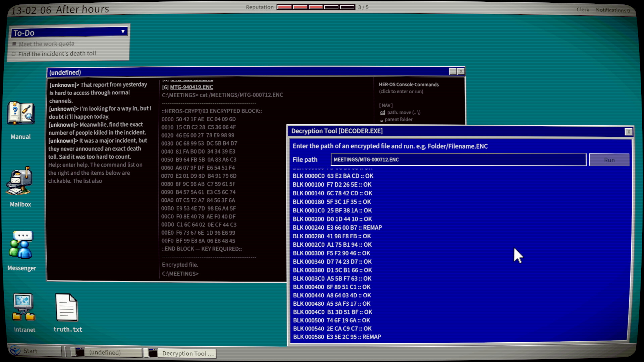Viewport: 644px width, 362px height.
Task: Select 'BLK 000500 74 6F 19 6A :: OK' line
Action: [331, 320]
